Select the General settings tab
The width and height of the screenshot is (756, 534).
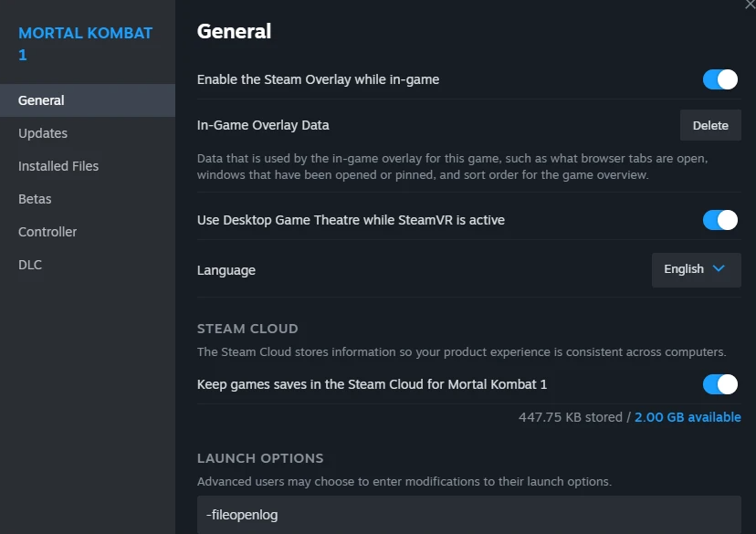click(88, 100)
